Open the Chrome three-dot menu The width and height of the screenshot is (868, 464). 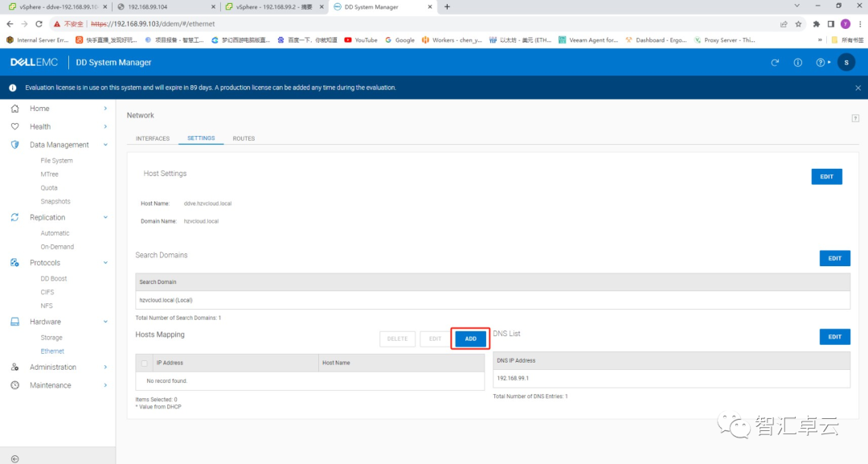[x=860, y=24]
